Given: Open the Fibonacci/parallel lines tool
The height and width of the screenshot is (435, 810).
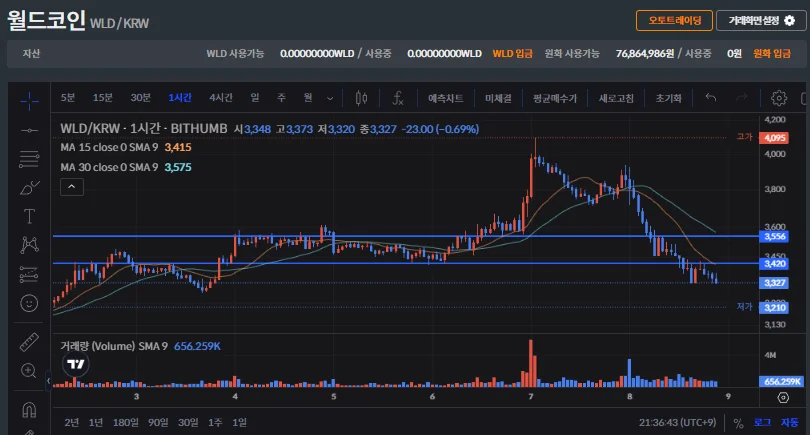Looking at the screenshot, I should 29,159.
